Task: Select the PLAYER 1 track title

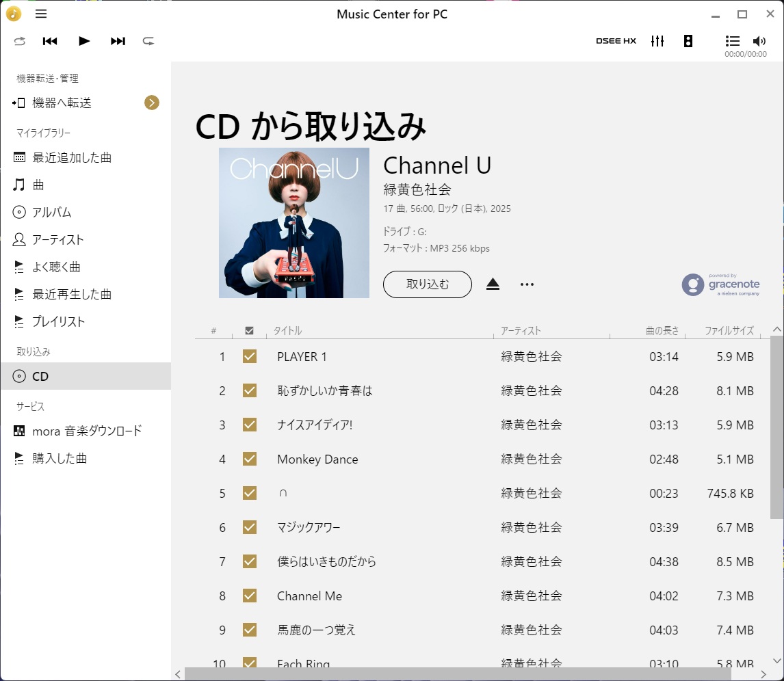Action: (302, 357)
